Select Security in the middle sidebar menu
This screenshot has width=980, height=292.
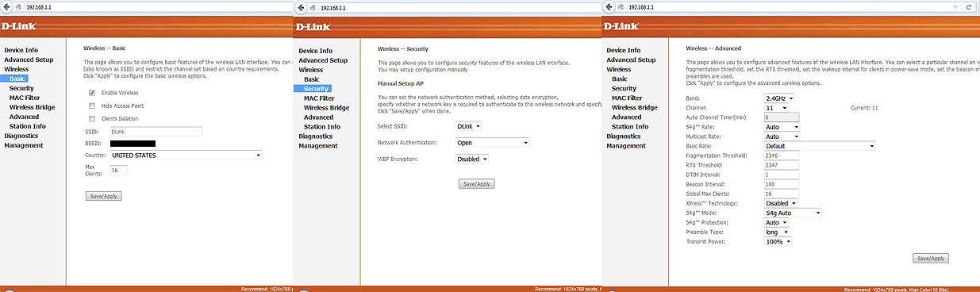pyautogui.click(x=317, y=89)
